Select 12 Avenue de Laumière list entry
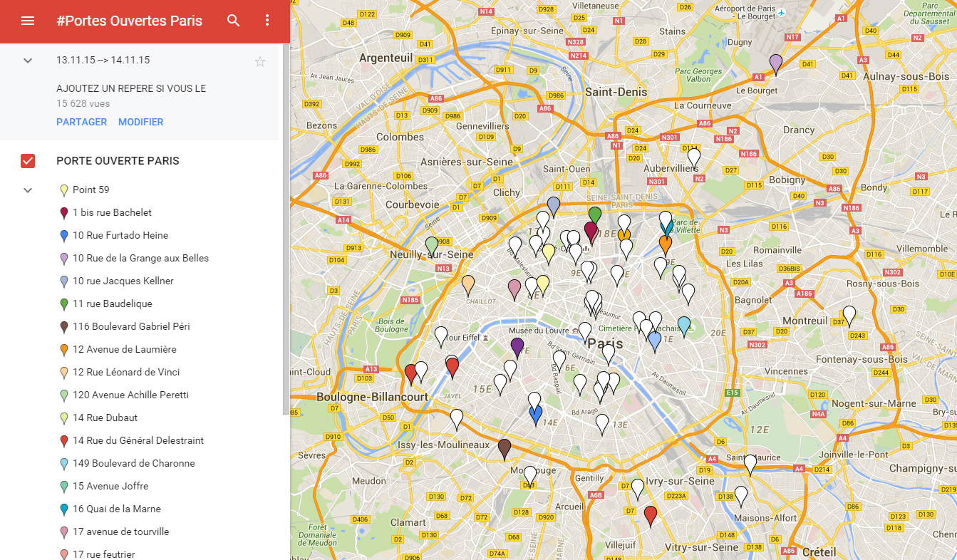957x560 pixels. [x=124, y=349]
